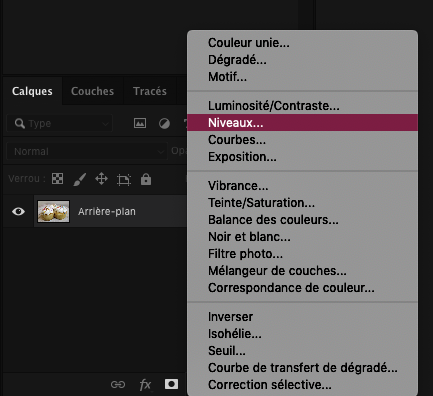Select Teinte/Saturation... adjustment
The width and height of the screenshot is (433, 396).
coord(302,203)
